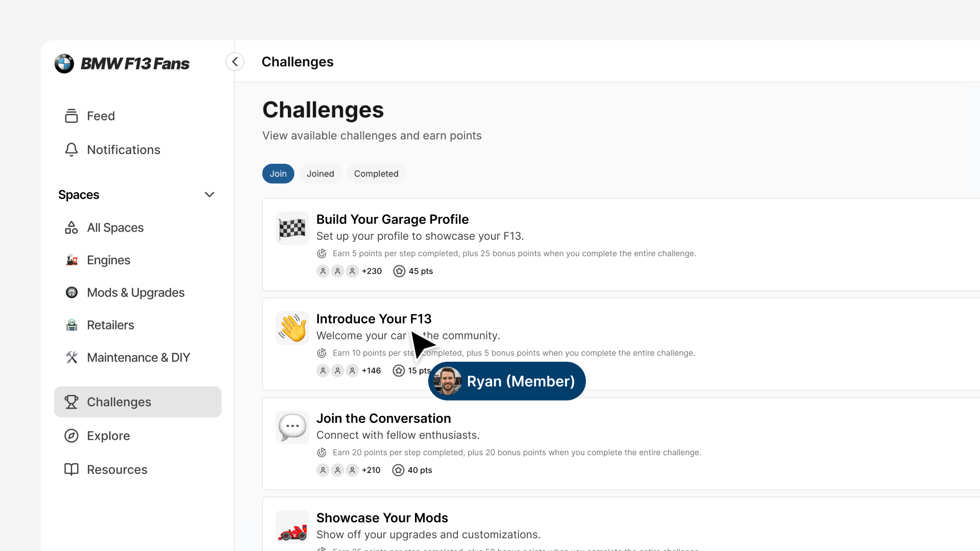Select the Retailers space
980x551 pixels.
pyautogui.click(x=110, y=325)
